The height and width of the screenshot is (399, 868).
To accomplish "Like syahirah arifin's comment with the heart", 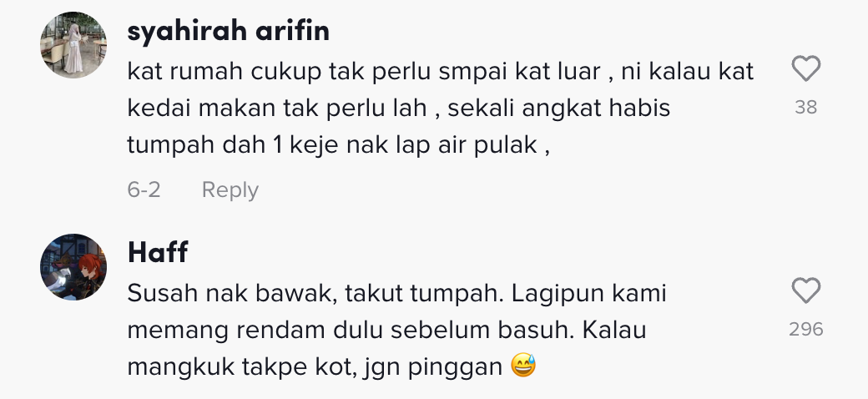I will 805,68.
